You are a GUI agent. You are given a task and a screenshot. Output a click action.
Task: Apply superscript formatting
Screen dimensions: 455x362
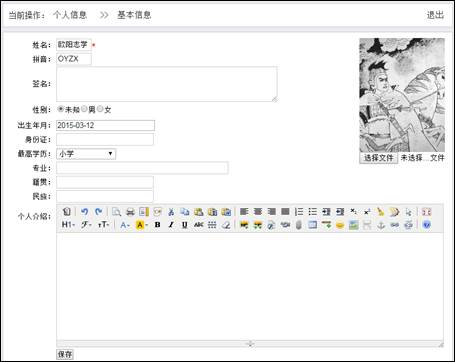pyautogui.click(x=367, y=212)
